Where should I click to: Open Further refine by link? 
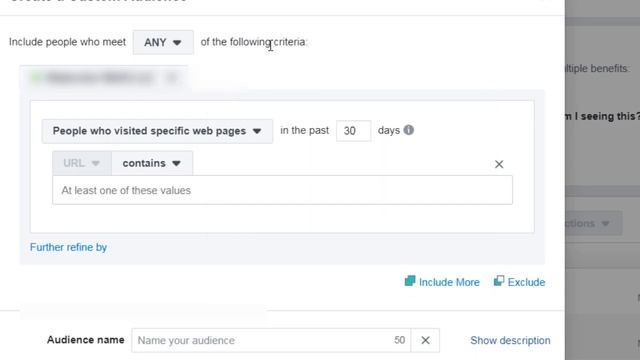click(68, 247)
